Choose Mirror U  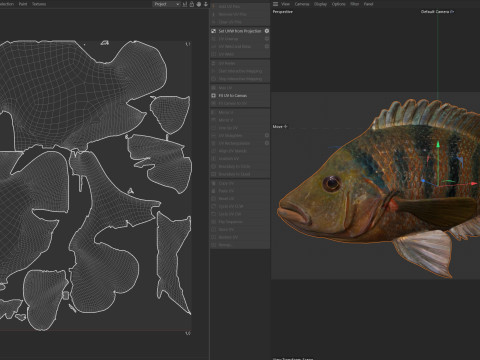[240, 113]
